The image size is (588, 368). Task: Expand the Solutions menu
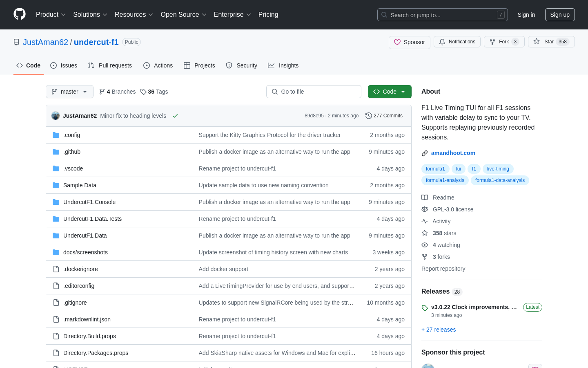[90, 14]
